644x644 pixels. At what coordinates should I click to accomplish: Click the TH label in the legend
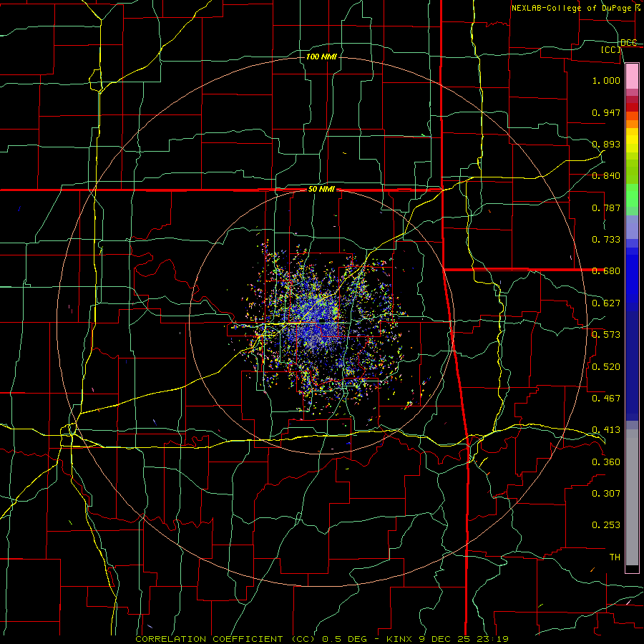(615, 557)
